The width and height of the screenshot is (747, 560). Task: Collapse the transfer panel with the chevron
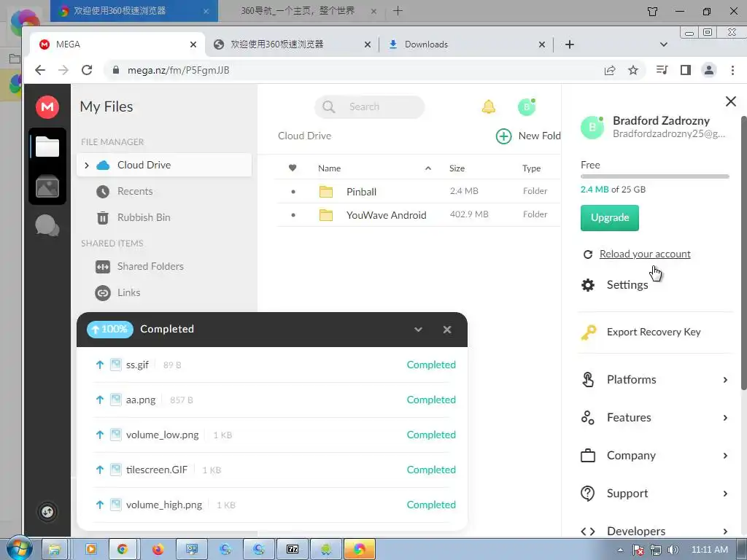pos(418,330)
